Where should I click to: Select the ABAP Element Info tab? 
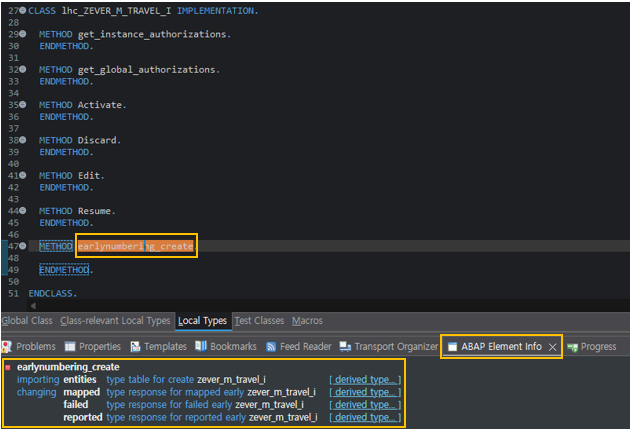[x=501, y=346]
